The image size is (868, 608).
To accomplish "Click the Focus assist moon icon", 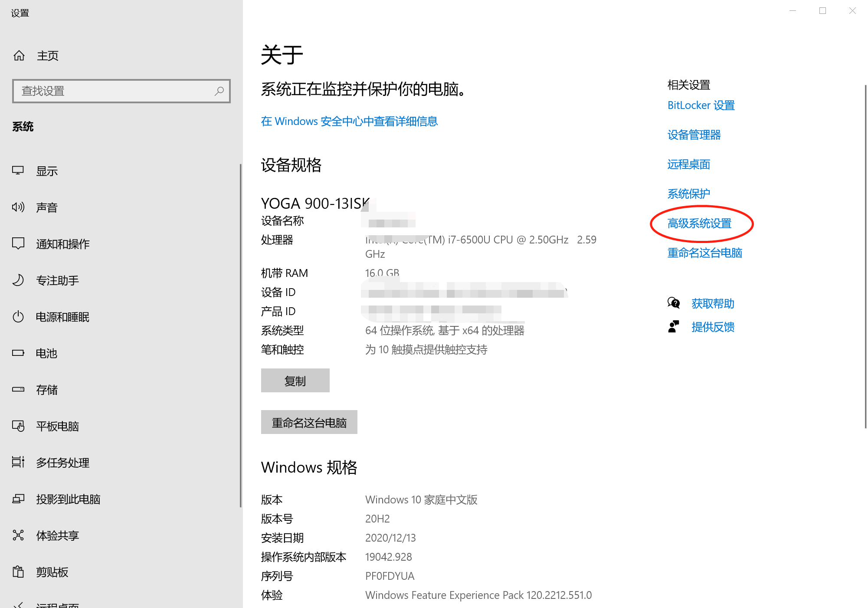I will [18, 280].
